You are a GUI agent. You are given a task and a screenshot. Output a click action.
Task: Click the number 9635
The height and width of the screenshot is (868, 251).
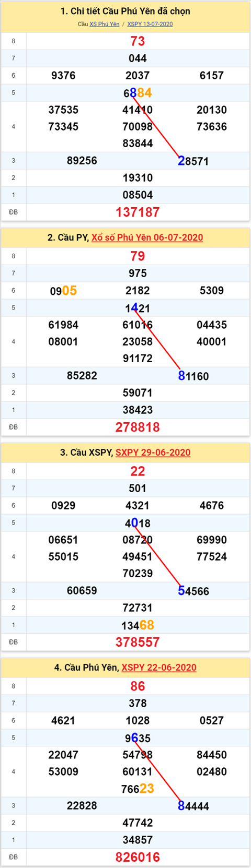coord(138,738)
